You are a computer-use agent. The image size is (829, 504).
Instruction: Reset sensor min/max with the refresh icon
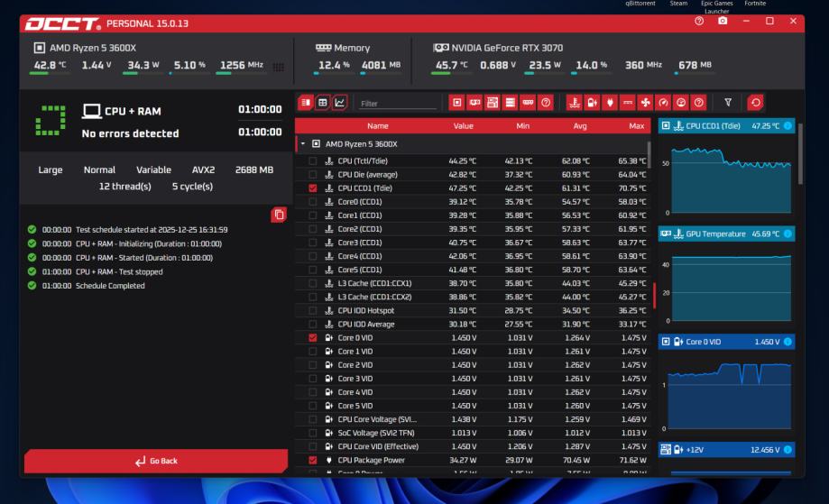756,103
